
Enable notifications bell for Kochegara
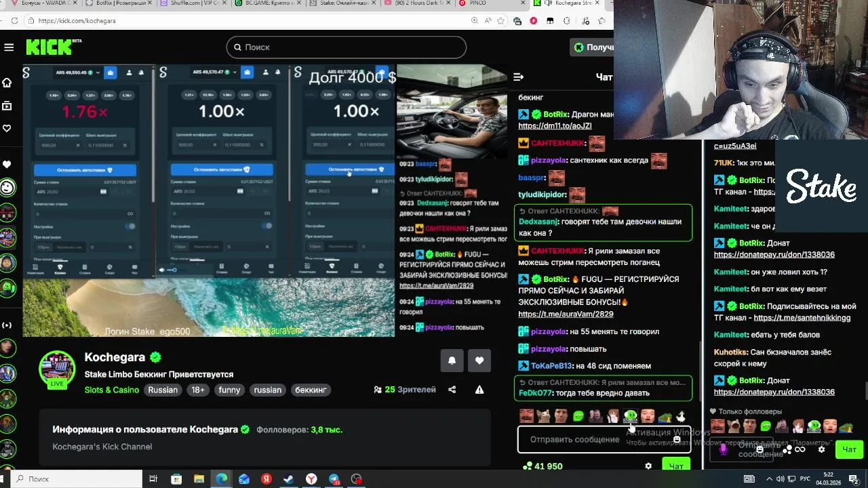tap(452, 361)
